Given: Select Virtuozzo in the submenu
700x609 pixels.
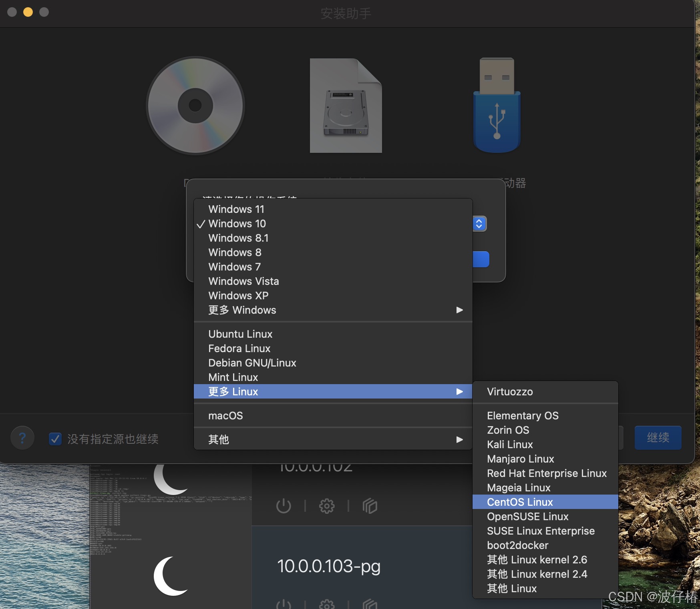Looking at the screenshot, I should point(545,392).
